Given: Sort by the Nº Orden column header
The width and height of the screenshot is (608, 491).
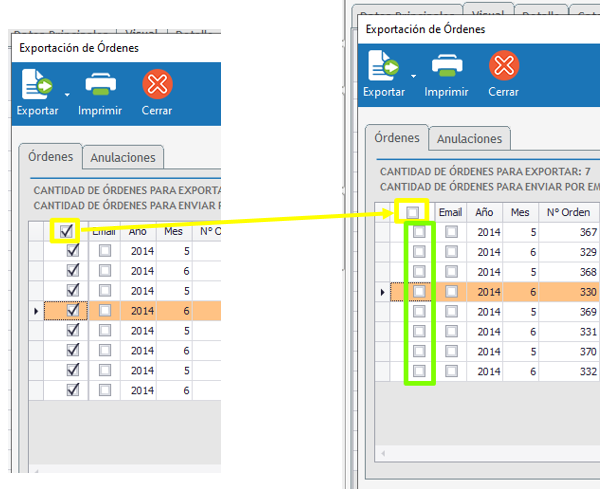Looking at the screenshot, I should tap(568, 212).
